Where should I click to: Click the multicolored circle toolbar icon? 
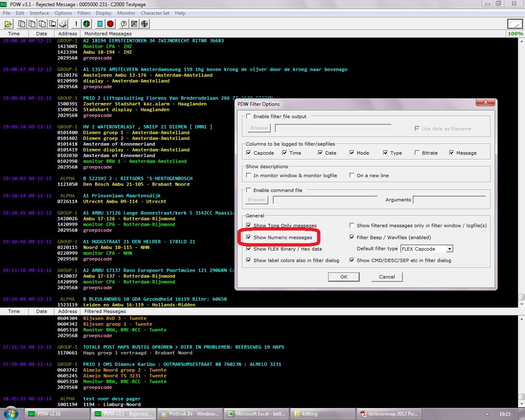(x=87, y=24)
